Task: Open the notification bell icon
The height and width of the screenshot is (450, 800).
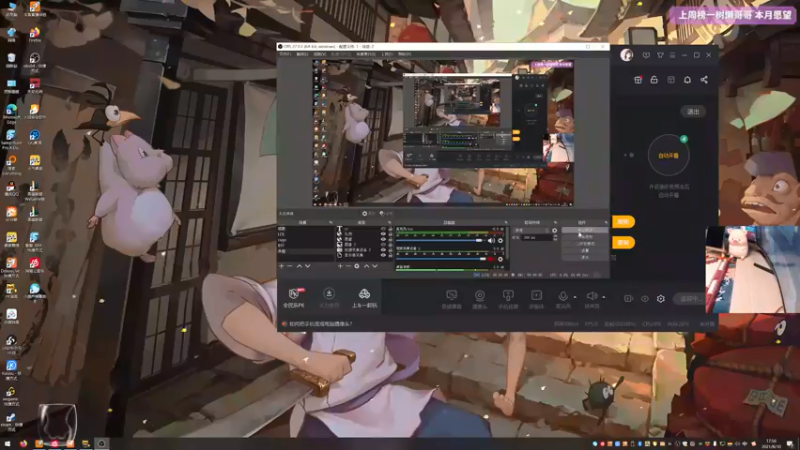Action: pos(687,80)
